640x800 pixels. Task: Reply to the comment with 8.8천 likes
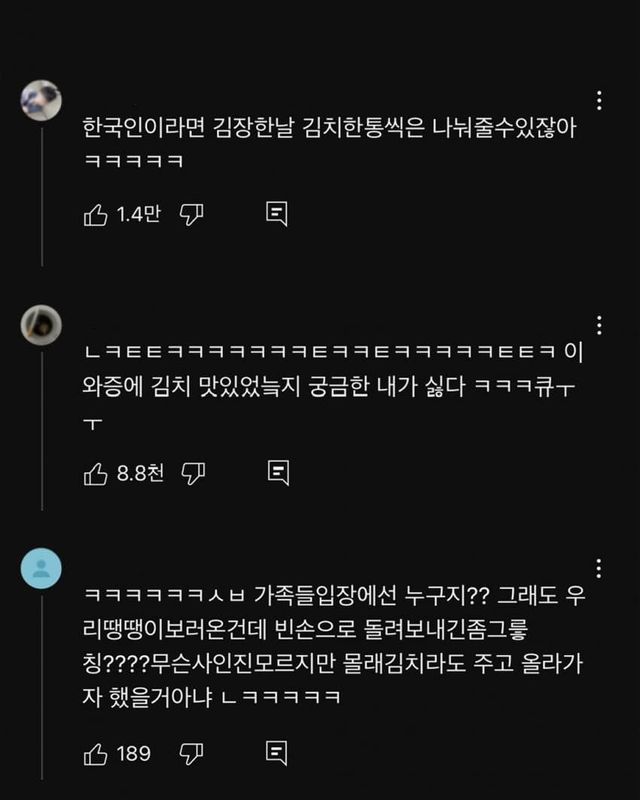(x=278, y=473)
